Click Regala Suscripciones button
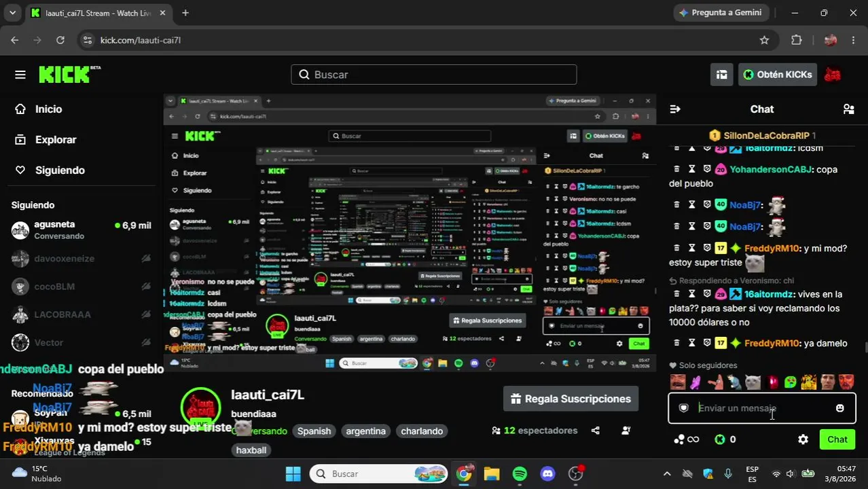The width and height of the screenshot is (868, 489). [x=571, y=399]
